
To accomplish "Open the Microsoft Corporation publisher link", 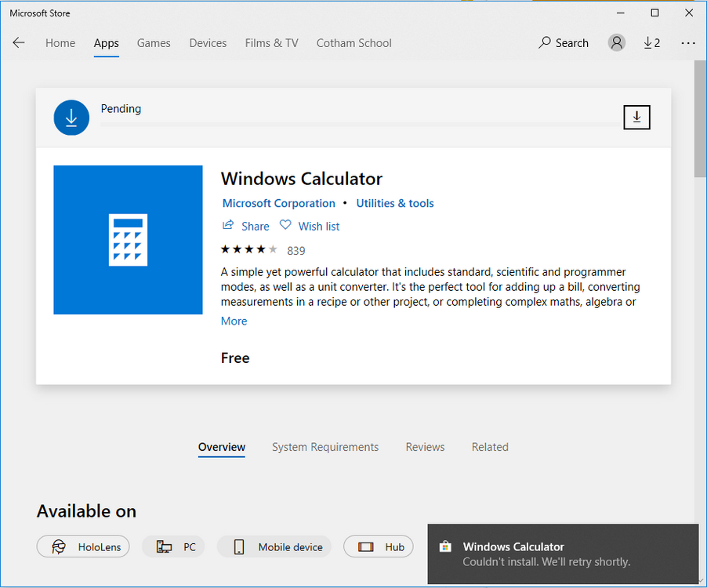I will pyautogui.click(x=279, y=203).
